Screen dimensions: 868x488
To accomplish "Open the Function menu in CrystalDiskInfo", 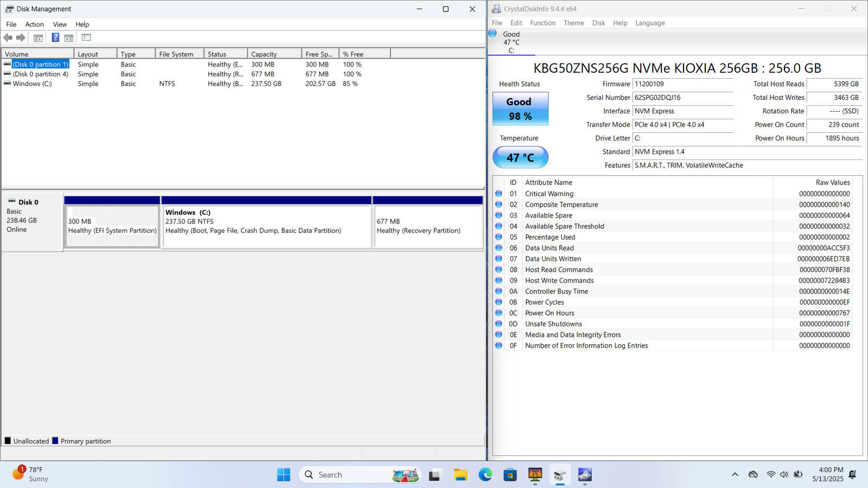I will coord(542,23).
